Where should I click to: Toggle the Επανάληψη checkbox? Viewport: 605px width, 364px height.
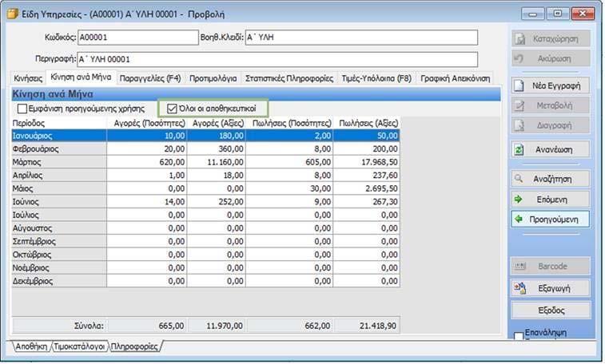tap(519, 336)
